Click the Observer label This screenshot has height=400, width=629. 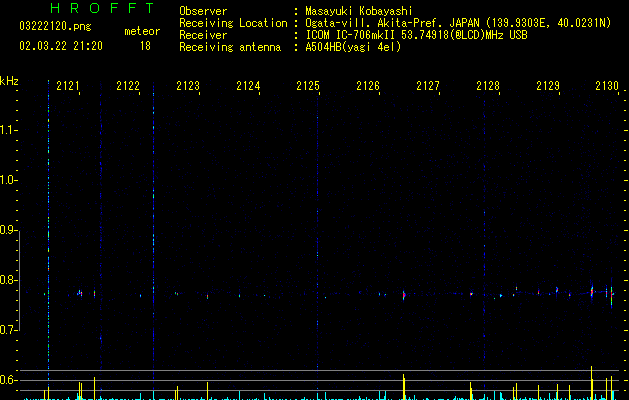tap(203, 11)
